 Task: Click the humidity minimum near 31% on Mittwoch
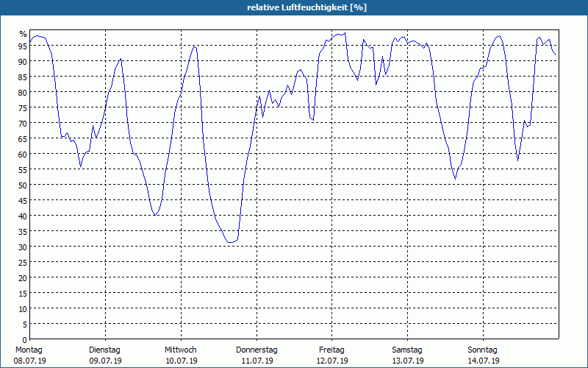(x=230, y=243)
